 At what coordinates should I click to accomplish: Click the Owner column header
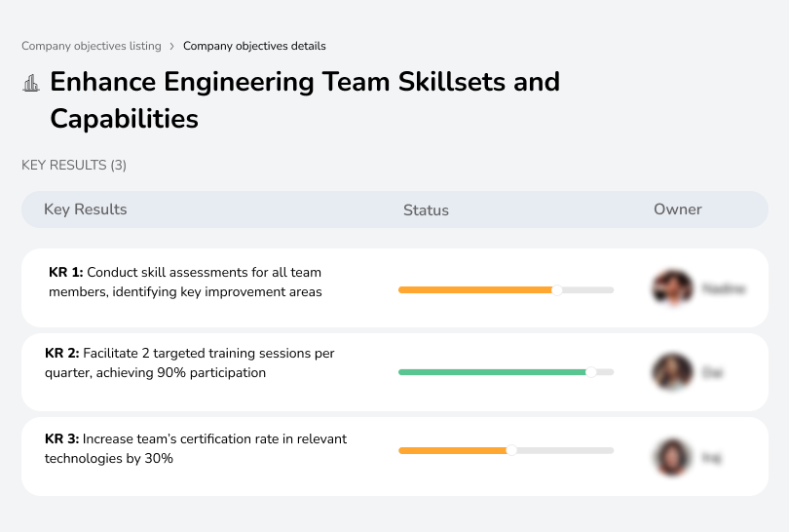pos(678,209)
